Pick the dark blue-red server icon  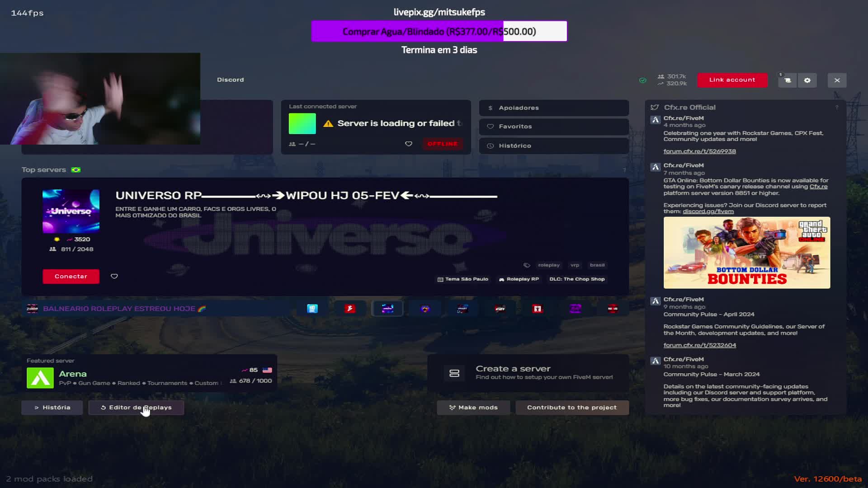point(462,309)
